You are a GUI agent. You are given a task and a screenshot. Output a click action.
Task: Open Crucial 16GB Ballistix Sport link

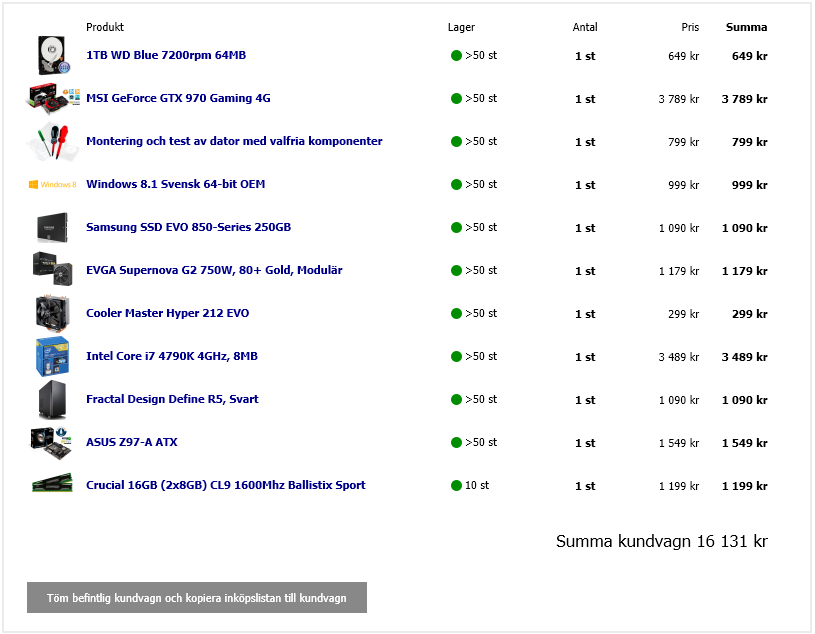pos(226,485)
